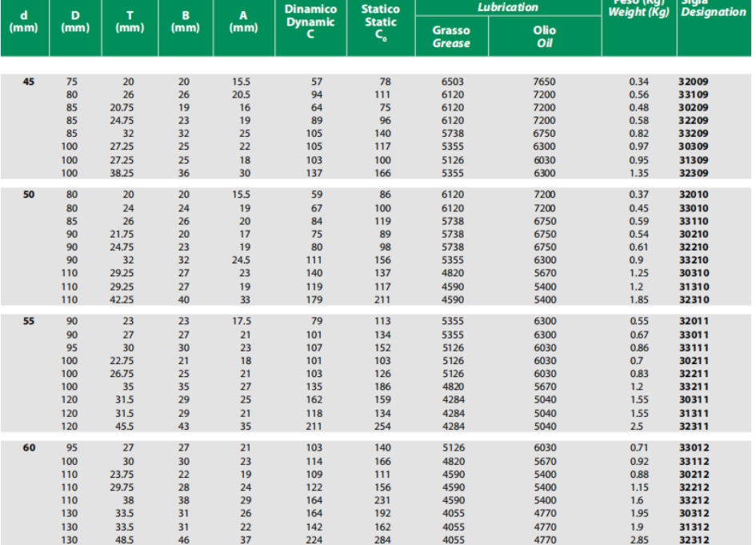Click the B (mm) column header

[186, 22]
